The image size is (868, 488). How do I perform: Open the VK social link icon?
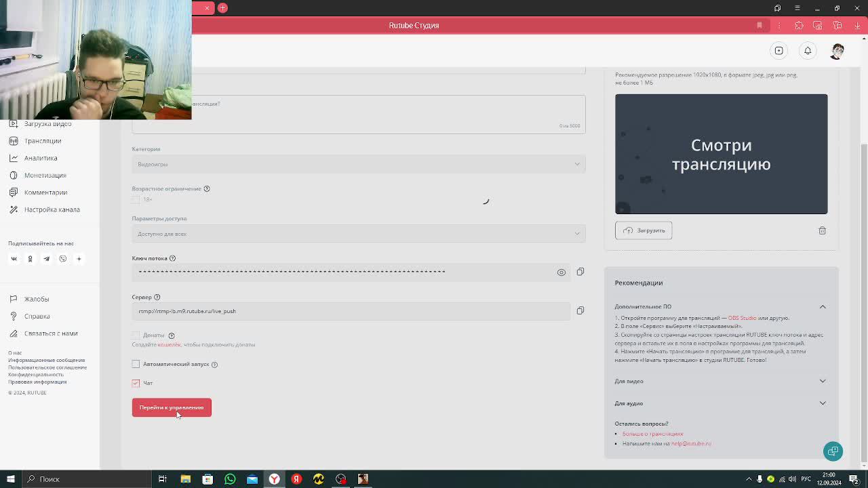pos(14,258)
